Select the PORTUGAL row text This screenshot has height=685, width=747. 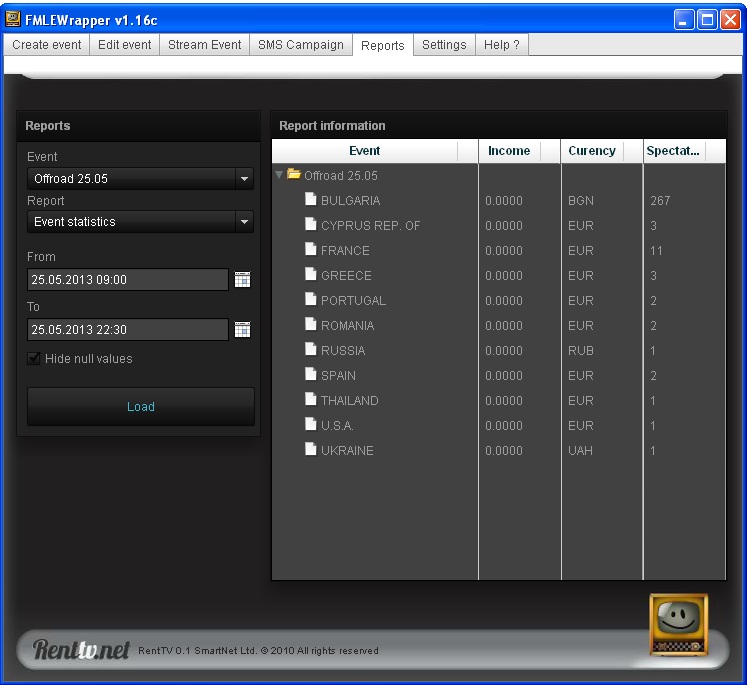pyautogui.click(x=353, y=301)
